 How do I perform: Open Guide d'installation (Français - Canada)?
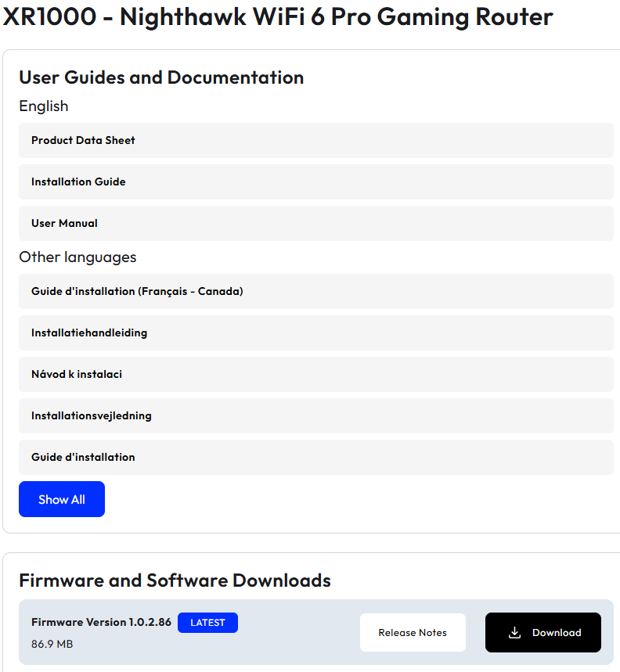click(316, 292)
